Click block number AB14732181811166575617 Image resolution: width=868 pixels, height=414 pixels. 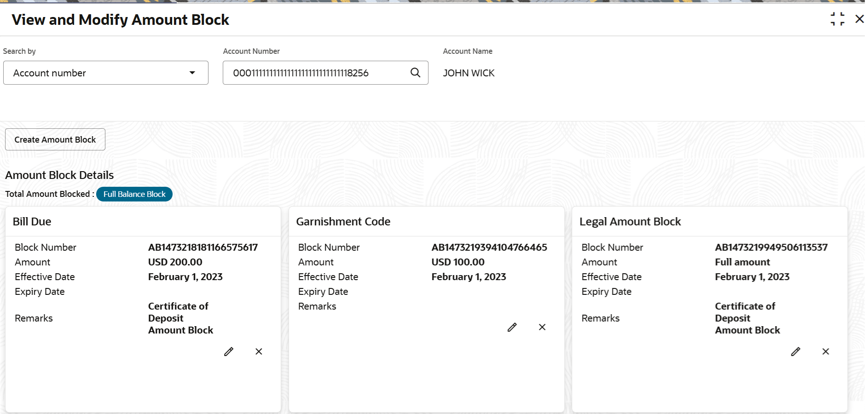coord(203,247)
